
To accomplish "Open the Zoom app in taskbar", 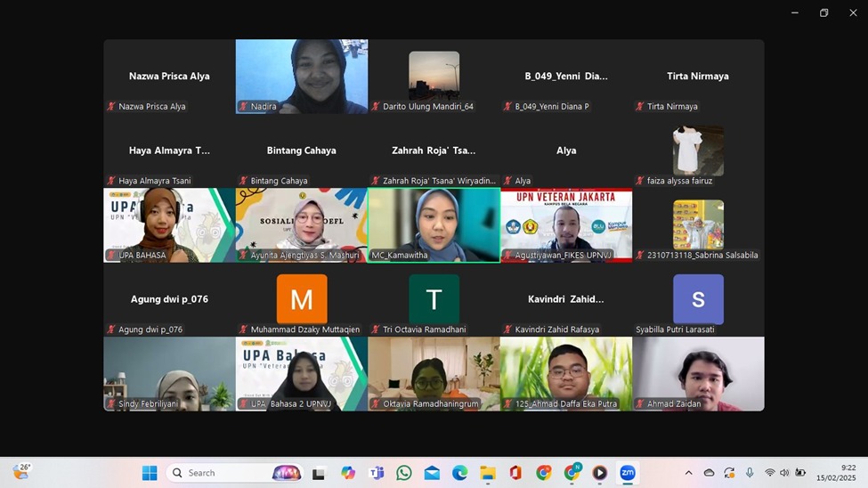I will tap(628, 473).
